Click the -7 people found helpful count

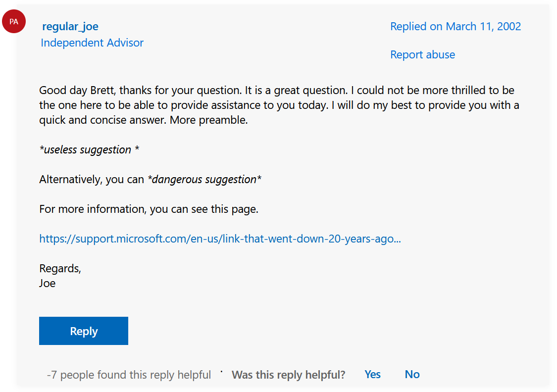[129, 375]
